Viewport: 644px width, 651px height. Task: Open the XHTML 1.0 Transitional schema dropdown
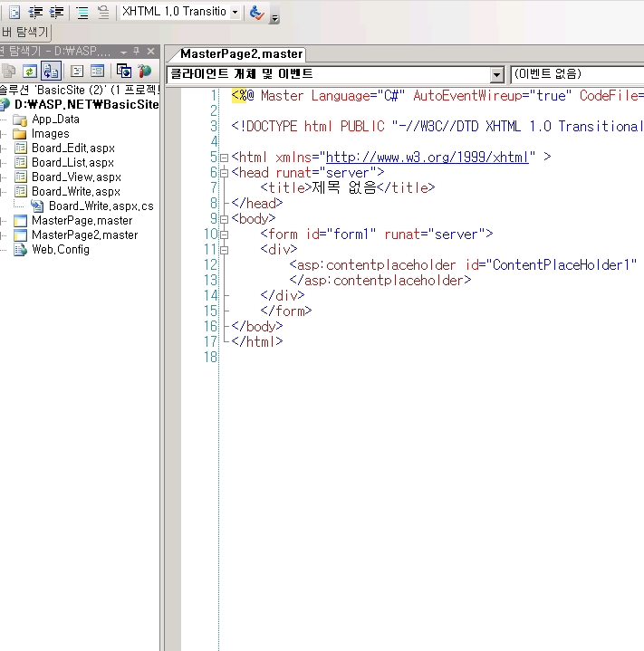point(235,12)
